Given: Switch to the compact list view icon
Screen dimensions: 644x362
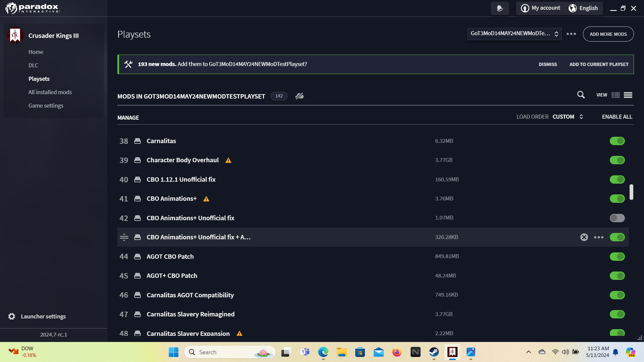Looking at the screenshot, I should point(628,95).
